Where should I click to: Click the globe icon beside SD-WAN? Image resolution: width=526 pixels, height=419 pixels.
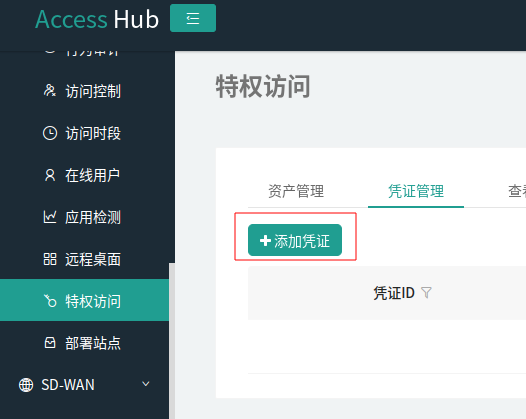pyautogui.click(x=26, y=385)
